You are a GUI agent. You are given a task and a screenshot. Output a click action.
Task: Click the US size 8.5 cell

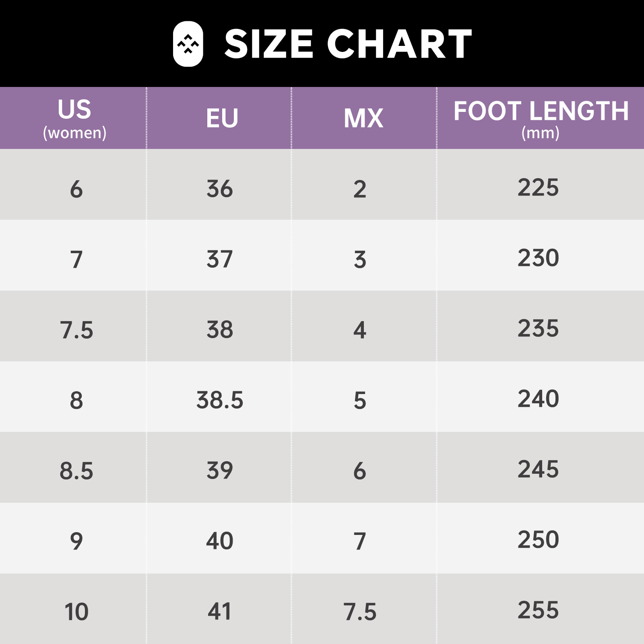click(x=73, y=467)
